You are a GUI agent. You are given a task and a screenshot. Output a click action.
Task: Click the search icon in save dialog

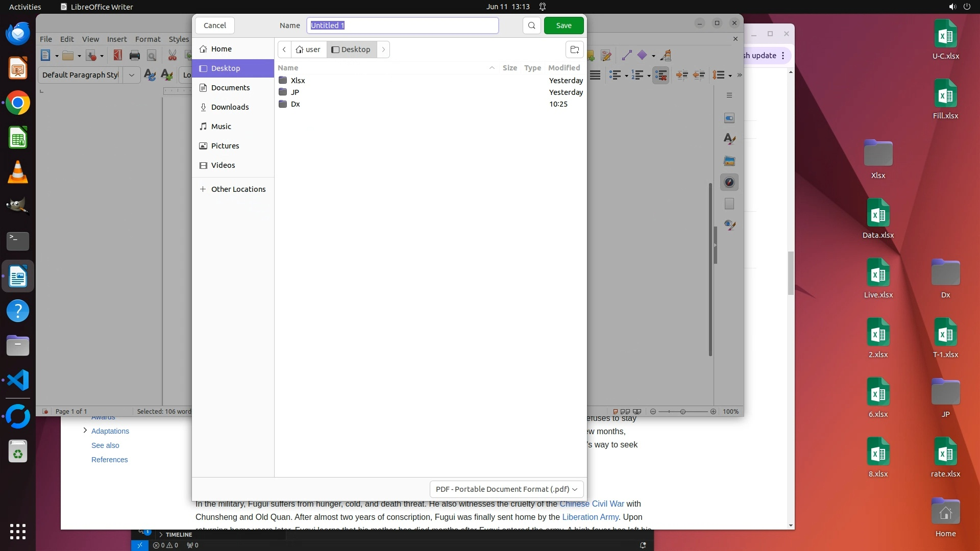pos(531,26)
